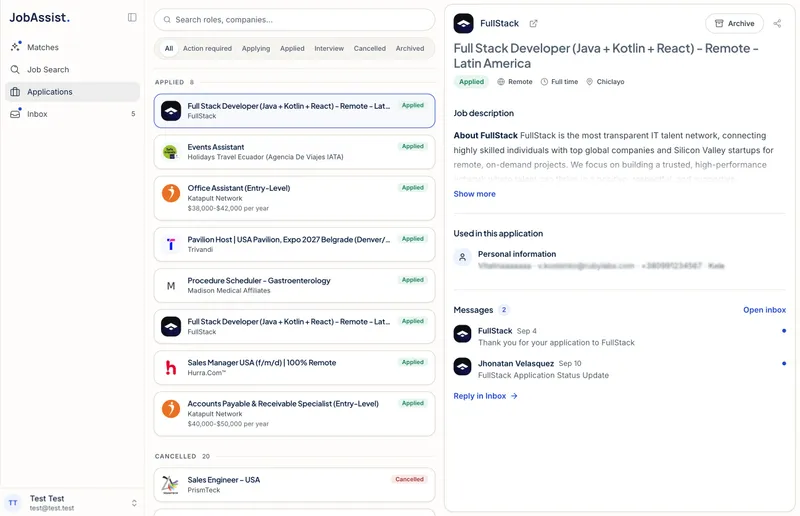This screenshot has width=800, height=516.
Task: Click the Inbox tray icon
Action: pos(15,114)
